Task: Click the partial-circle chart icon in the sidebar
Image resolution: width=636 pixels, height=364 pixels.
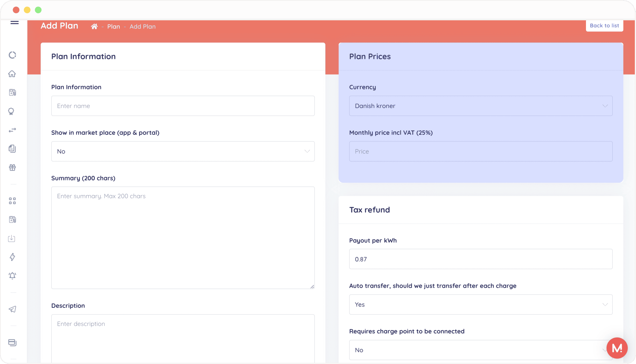Action: pos(12,55)
